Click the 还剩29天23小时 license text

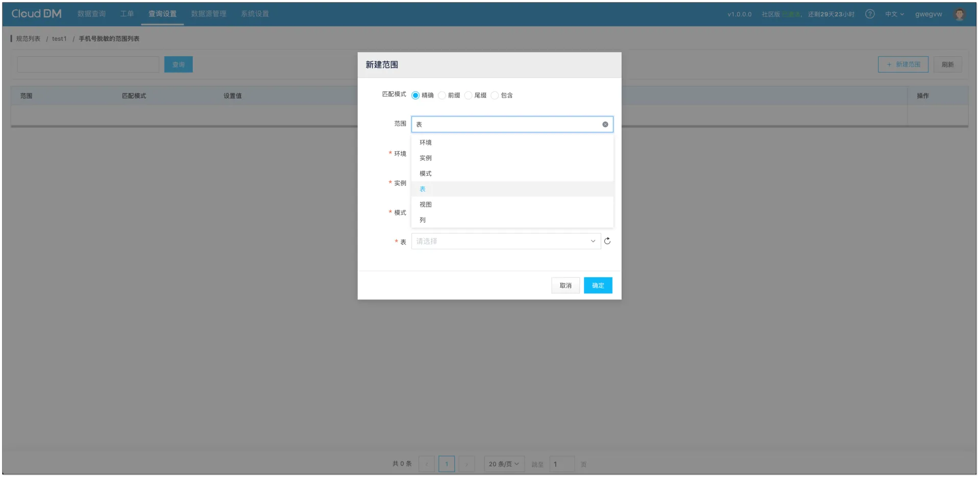(831, 14)
